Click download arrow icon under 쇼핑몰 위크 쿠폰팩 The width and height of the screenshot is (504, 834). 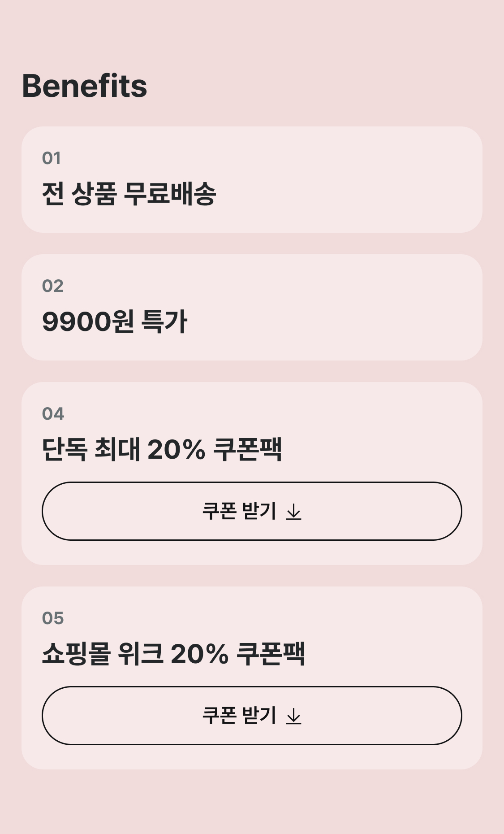pyautogui.click(x=294, y=716)
